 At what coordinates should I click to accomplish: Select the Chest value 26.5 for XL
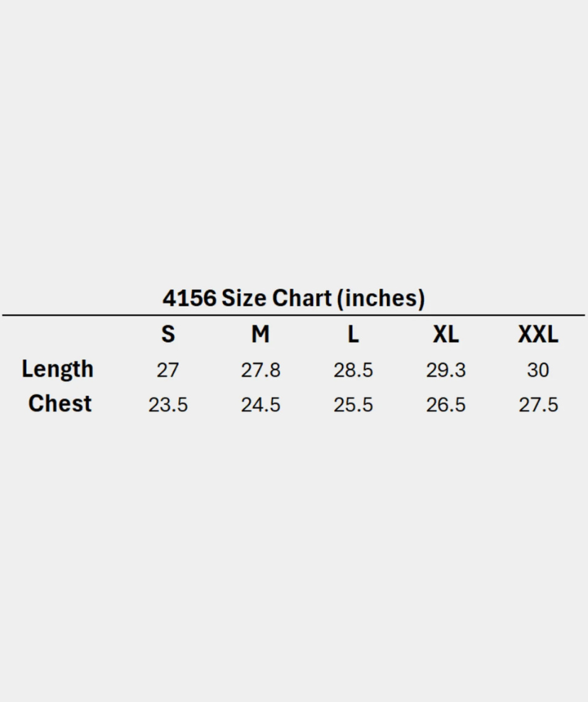coord(446,405)
